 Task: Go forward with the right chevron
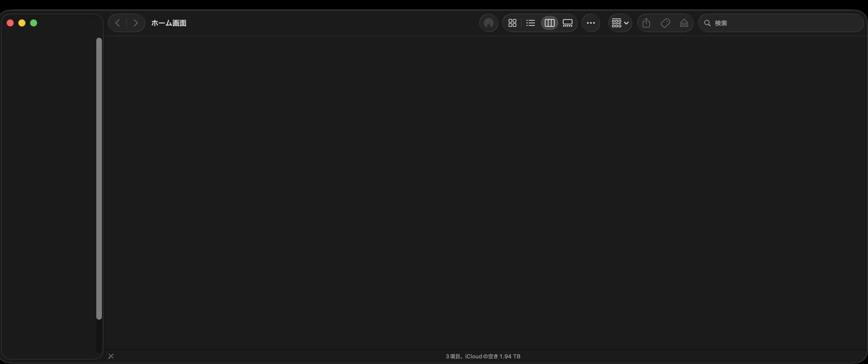[135, 23]
